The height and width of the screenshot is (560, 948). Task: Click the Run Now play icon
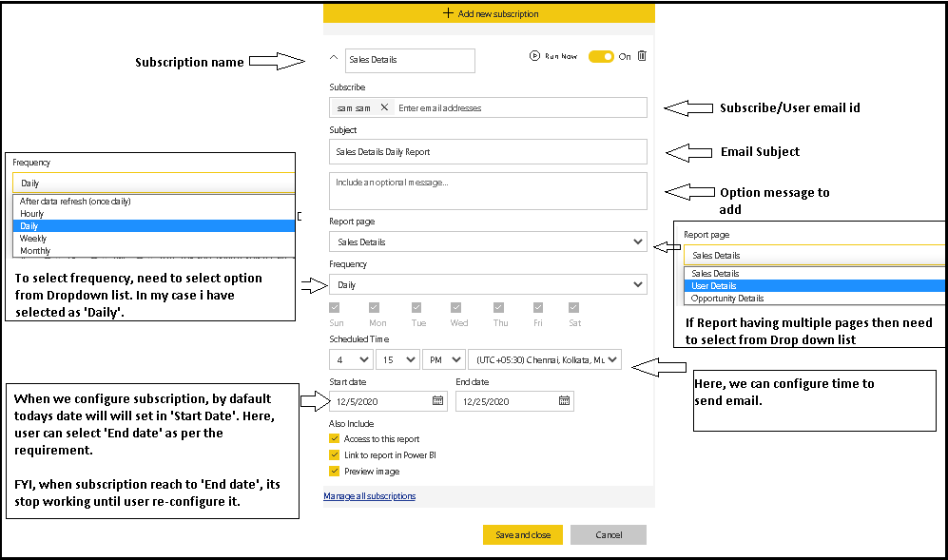click(534, 56)
